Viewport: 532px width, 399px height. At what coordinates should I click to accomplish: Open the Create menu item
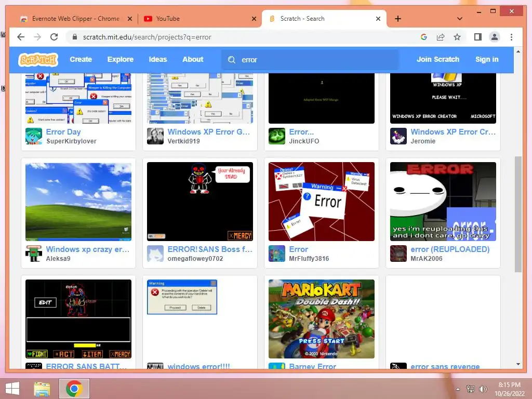81,59
